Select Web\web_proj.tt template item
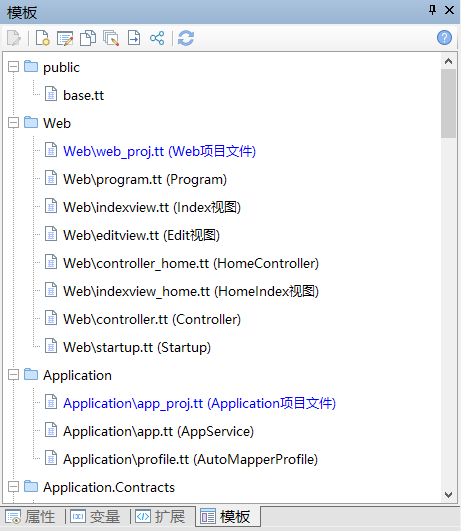The image size is (461, 531). (159, 151)
